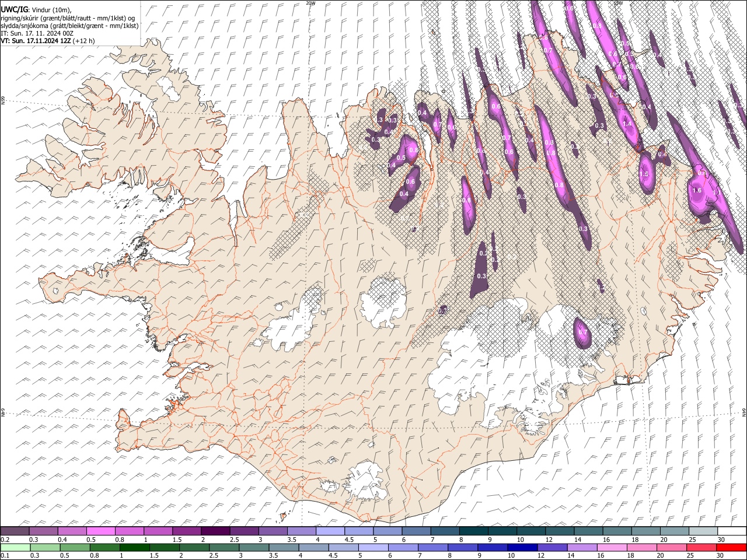Screen dimensions: 747x560
Task: Pick the dark teal swatch at upper scale 8
Action: tap(473, 531)
